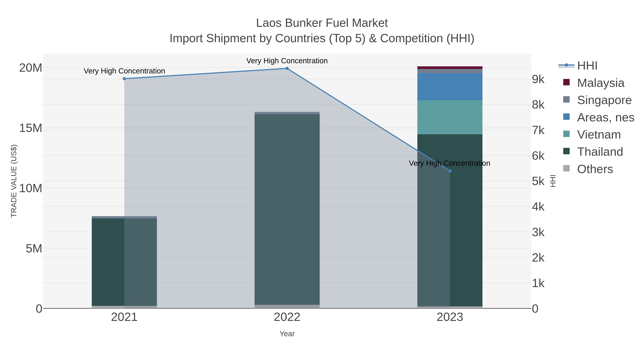Click the 2022 Thailand bar segment
The height and width of the screenshot is (362, 644).
pos(287,209)
